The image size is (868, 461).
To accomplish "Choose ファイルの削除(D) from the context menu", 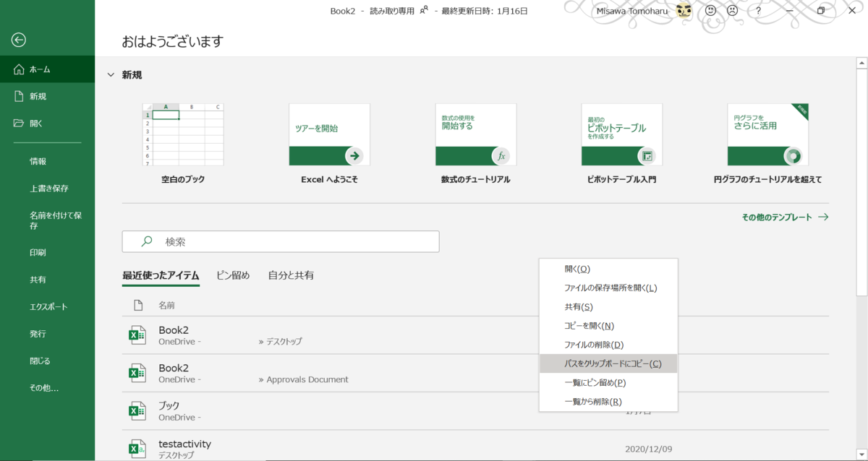I will click(608, 345).
